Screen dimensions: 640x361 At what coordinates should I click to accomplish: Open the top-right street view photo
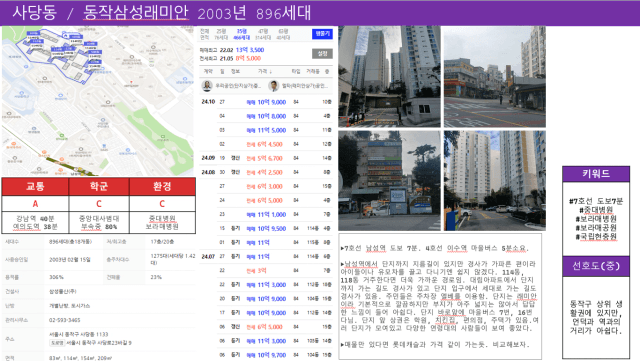(x=495, y=76)
